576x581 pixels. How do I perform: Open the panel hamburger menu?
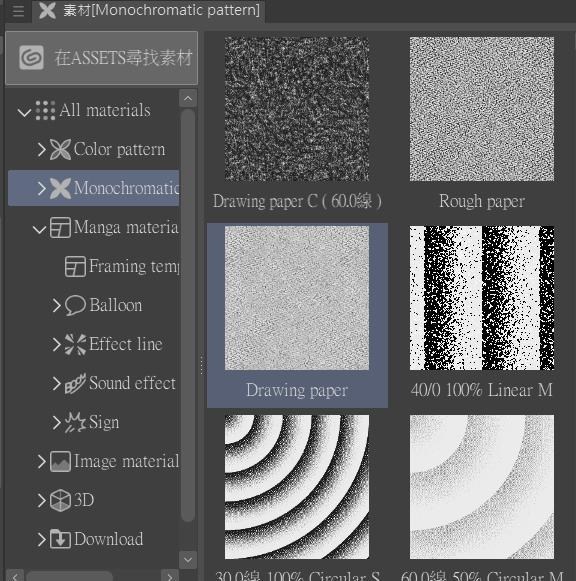point(18,11)
